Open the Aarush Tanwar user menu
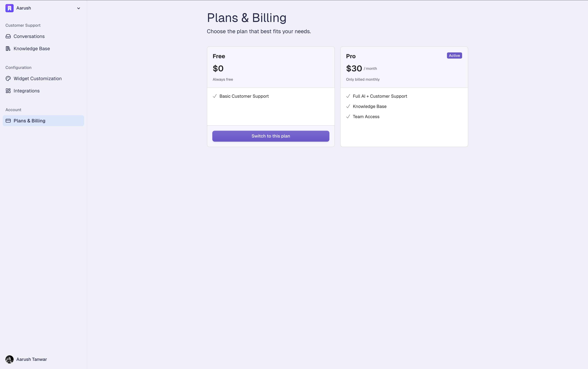Image resolution: width=588 pixels, height=369 pixels. tap(31, 359)
